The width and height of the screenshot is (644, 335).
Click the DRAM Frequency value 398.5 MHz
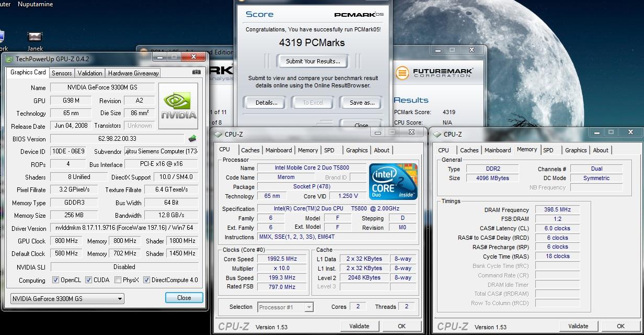click(557, 209)
